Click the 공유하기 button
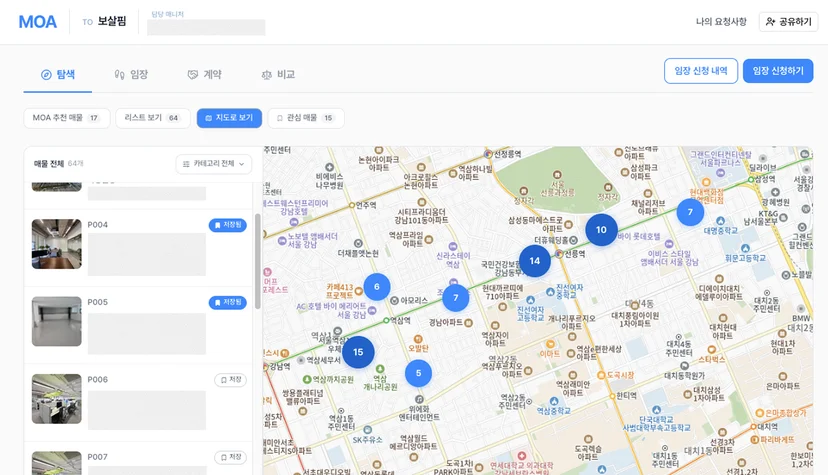The image size is (828, 475). (788, 22)
